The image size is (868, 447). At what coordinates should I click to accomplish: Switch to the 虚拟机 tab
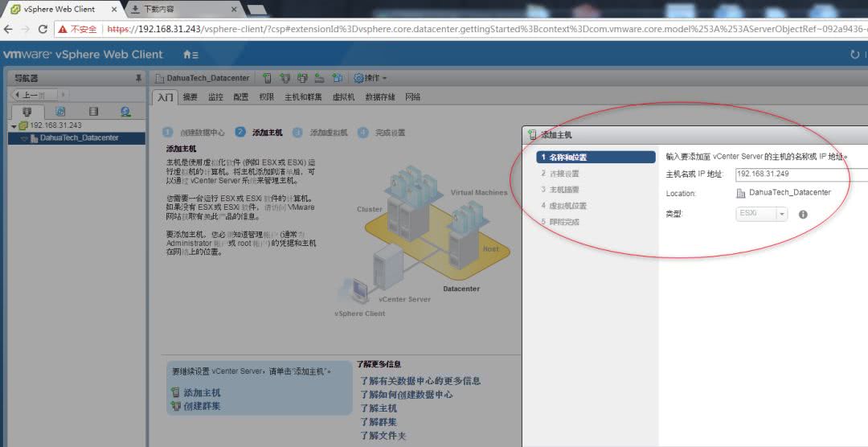(343, 97)
